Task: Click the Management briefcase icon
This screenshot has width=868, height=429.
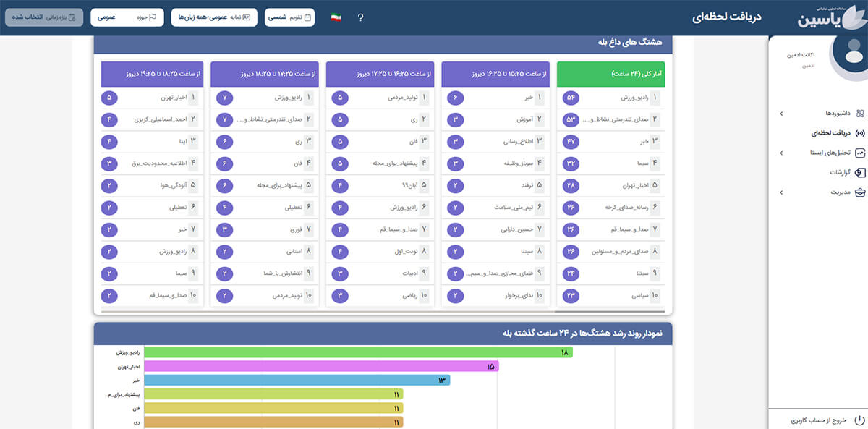Action: coord(860,192)
